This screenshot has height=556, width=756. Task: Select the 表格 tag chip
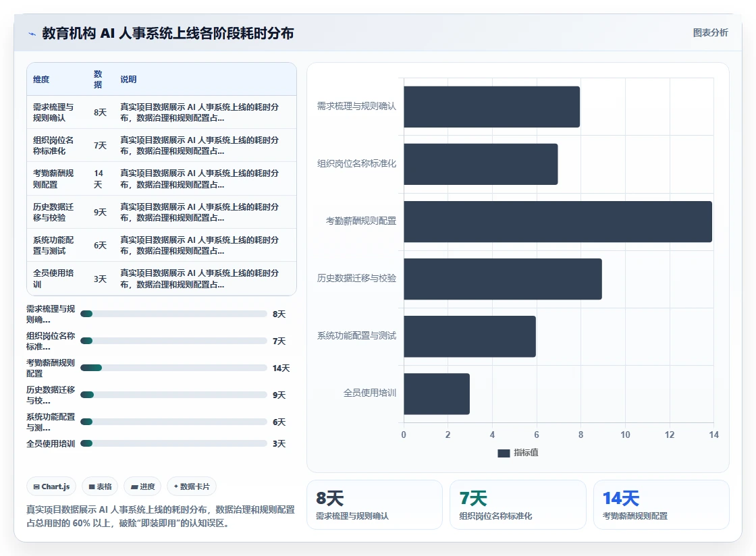[x=101, y=486]
